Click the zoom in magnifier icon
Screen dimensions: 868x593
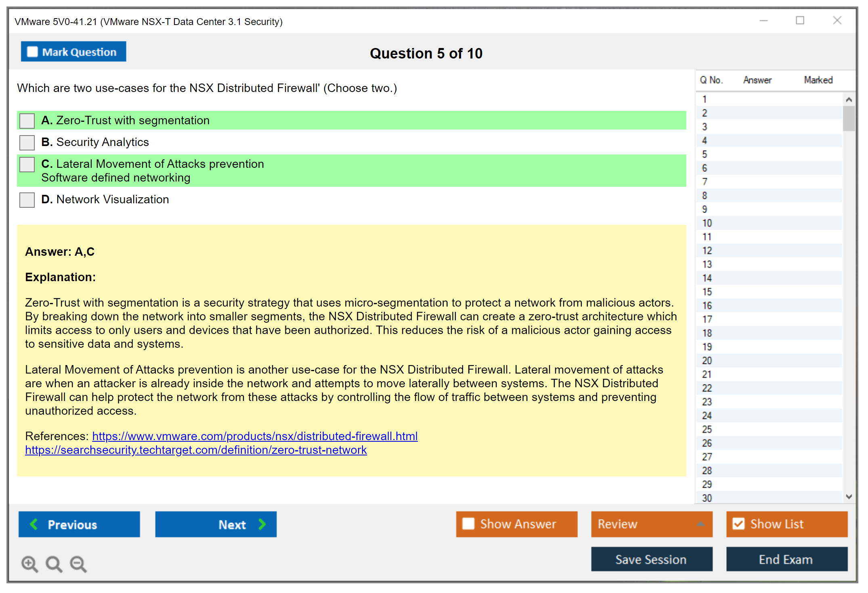point(29,564)
